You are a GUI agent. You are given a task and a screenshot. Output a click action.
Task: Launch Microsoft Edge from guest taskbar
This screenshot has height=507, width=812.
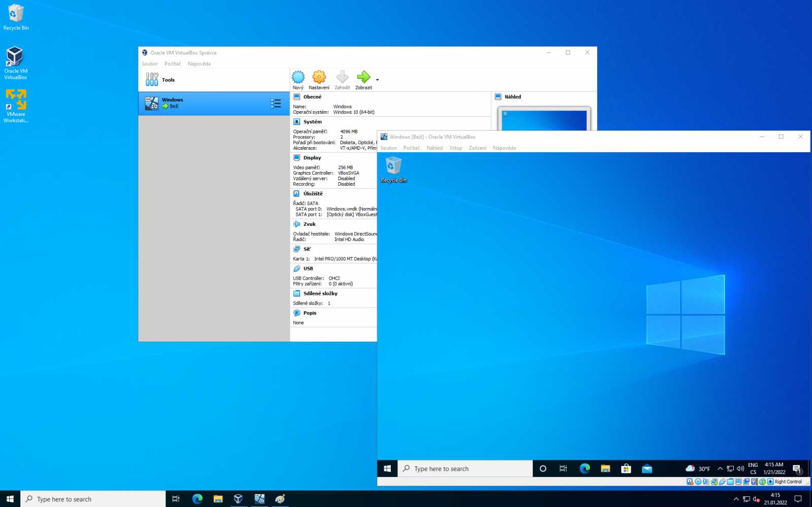[x=585, y=468]
